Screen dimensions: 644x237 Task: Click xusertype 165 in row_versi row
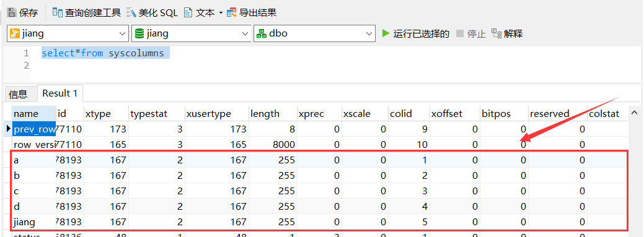pyautogui.click(x=216, y=144)
